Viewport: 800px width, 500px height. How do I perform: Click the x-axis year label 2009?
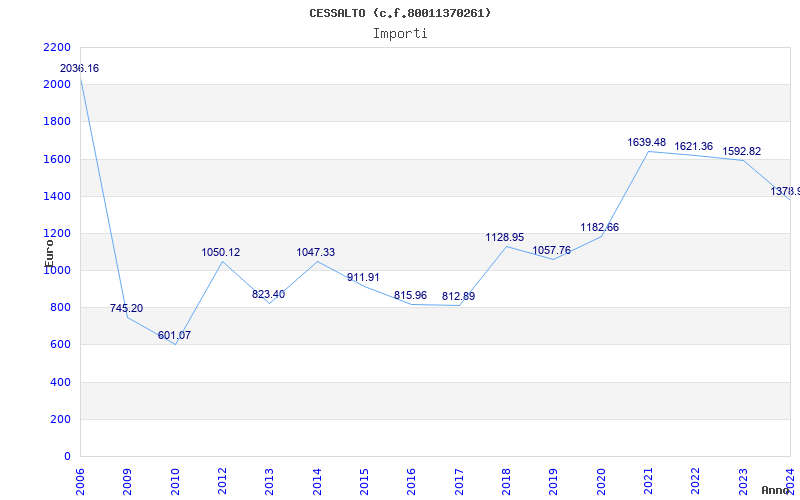tap(128, 482)
